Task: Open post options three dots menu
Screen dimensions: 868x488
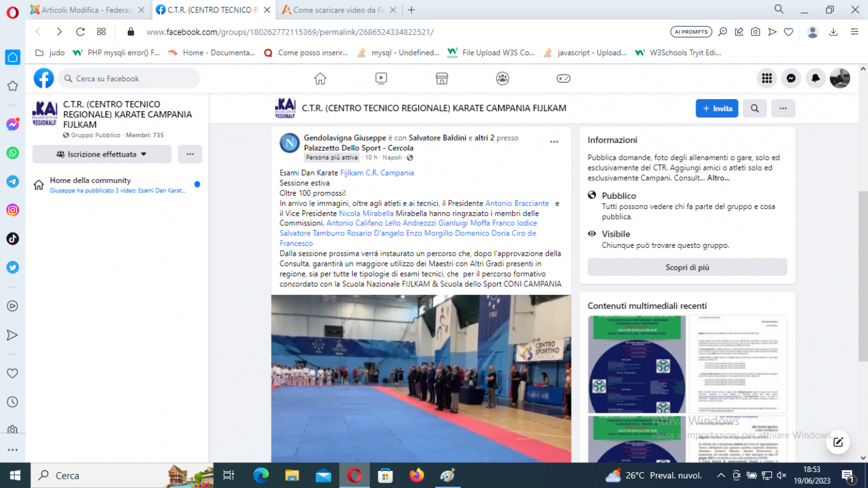Action: tap(554, 142)
